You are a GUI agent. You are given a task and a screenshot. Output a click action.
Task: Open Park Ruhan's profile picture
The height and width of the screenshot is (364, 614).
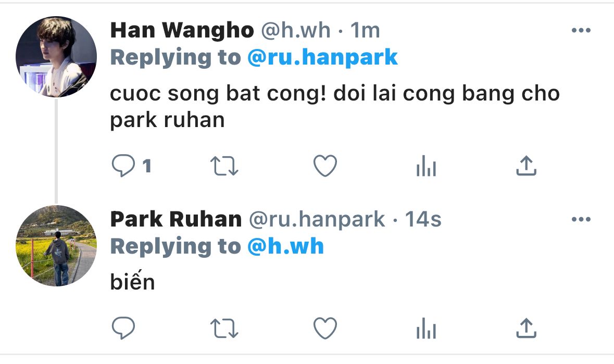pos(56,245)
